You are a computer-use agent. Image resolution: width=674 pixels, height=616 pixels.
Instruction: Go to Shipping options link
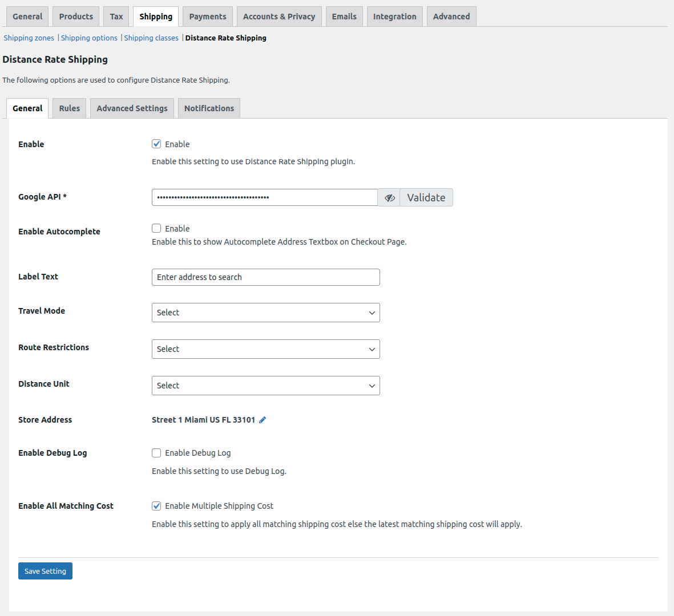click(89, 38)
